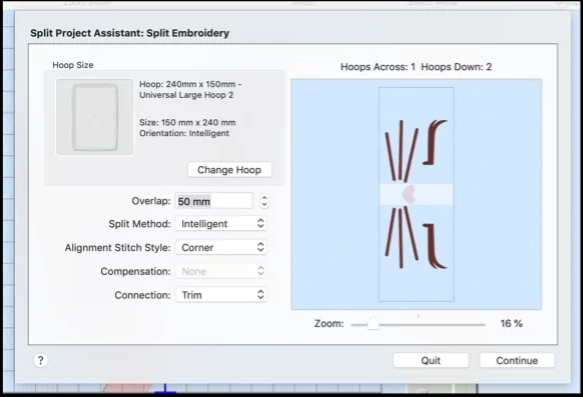This screenshot has width=583, height=397.
Task: Click the pink heart in overlap preview
Action: 409,194
